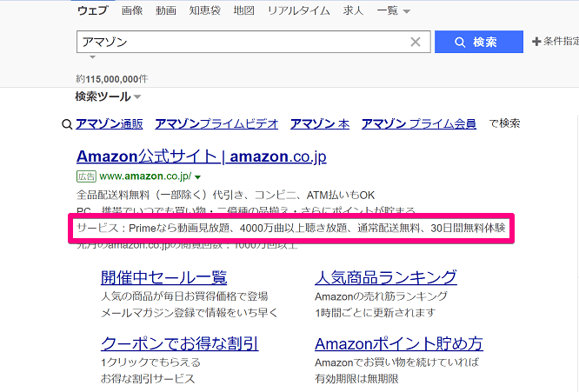
Task: Open the Amazonポイント貯め方 sitelink
Action: (399, 343)
